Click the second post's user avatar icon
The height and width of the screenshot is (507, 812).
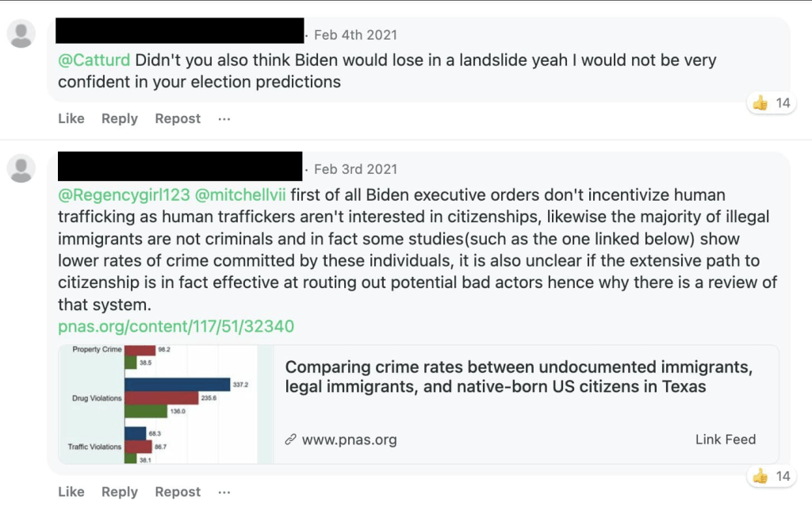[21, 168]
